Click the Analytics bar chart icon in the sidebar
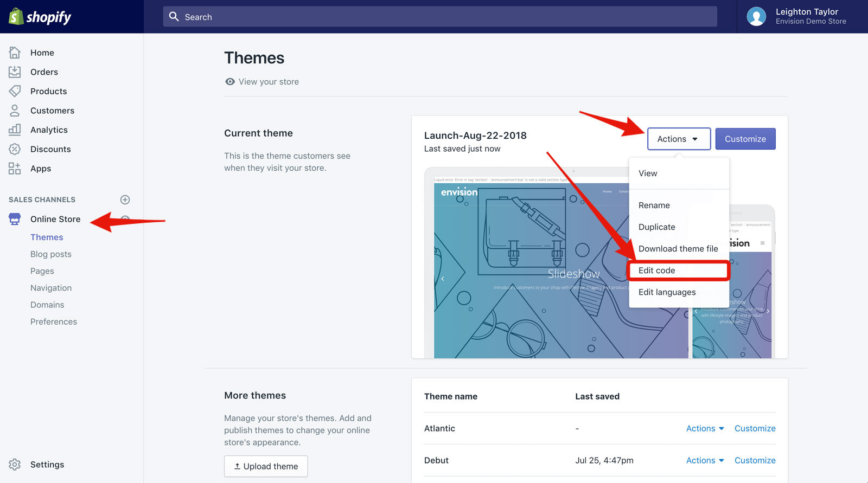 point(15,130)
